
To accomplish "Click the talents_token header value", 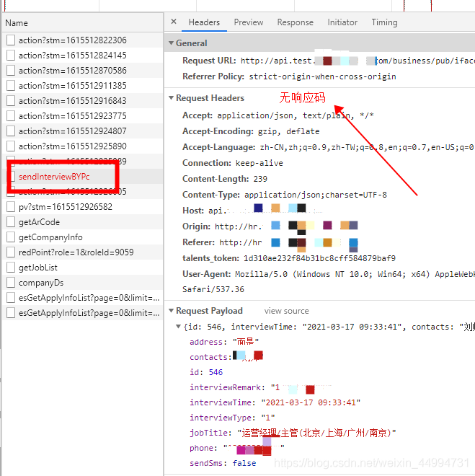I will tap(319, 258).
